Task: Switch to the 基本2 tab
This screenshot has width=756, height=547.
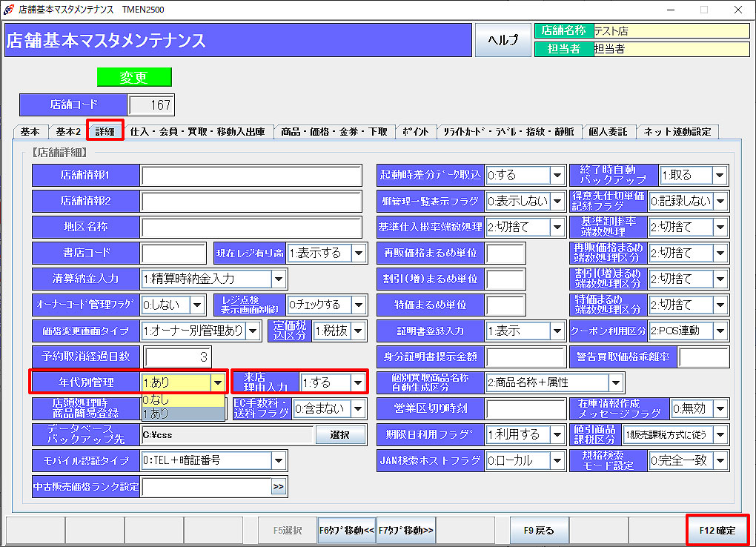Action: coord(67,132)
